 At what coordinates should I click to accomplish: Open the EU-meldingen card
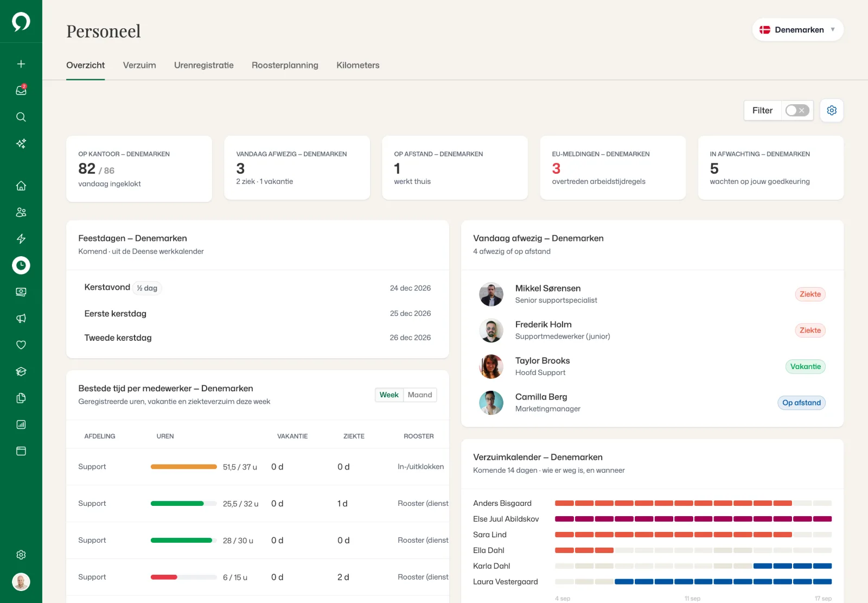[613, 168]
